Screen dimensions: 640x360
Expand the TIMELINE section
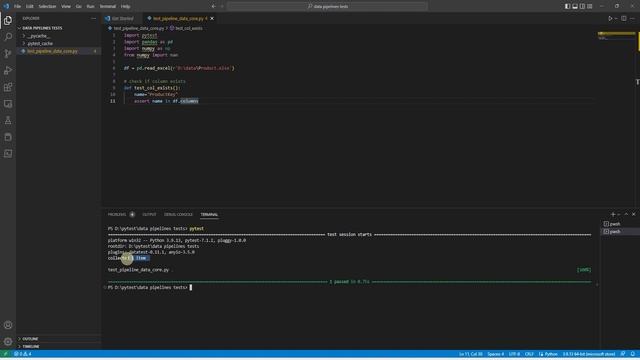pos(31,346)
